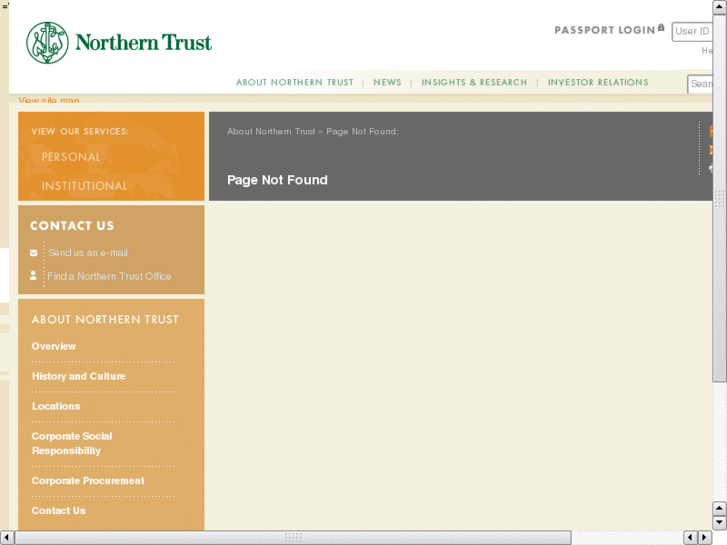Click the Northern Trust wordmark text
Screen dimensions: 727x545
pos(143,43)
